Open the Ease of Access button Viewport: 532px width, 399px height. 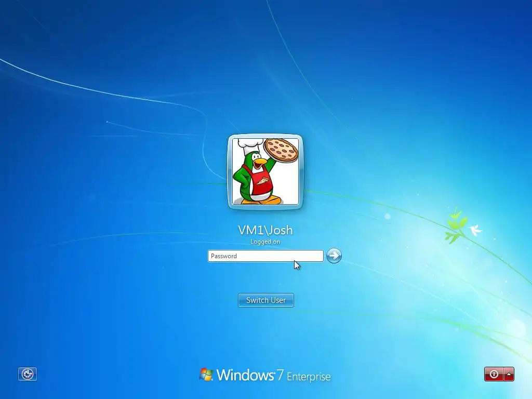tap(28, 374)
